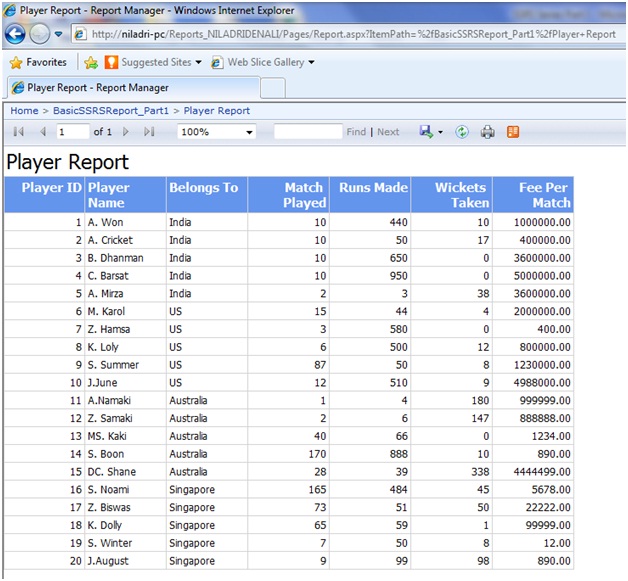This screenshot has height=581, width=628.
Task: Click the Internet Explorer title bar icon
Action: 10,11
